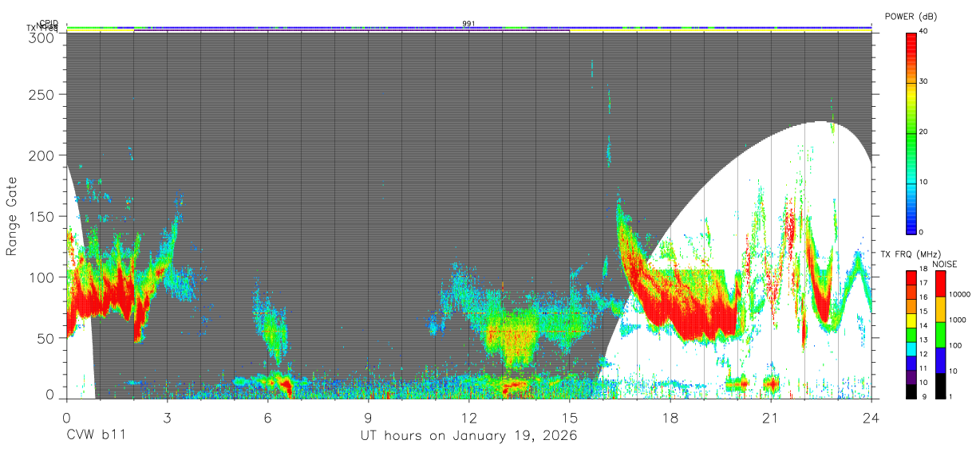Click the 30 tick label on POWER scale
Screen dimensions: 980x452
click(x=924, y=81)
